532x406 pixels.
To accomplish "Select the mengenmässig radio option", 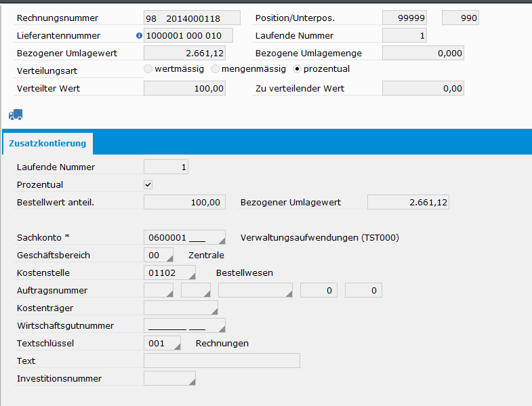I will click(x=215, y=69).
